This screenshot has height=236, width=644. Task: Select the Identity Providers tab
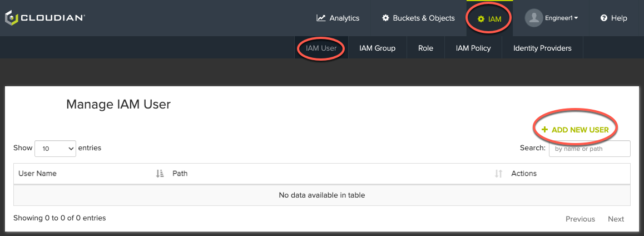542,48
